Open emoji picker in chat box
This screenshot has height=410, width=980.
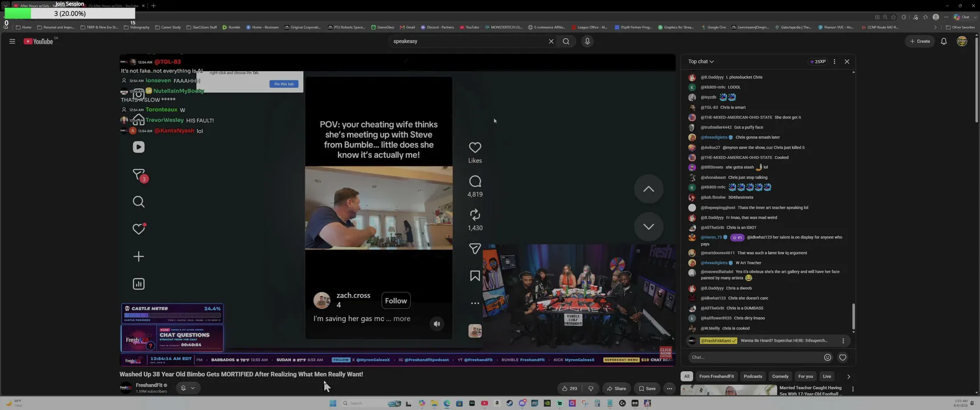click(827, 358)
